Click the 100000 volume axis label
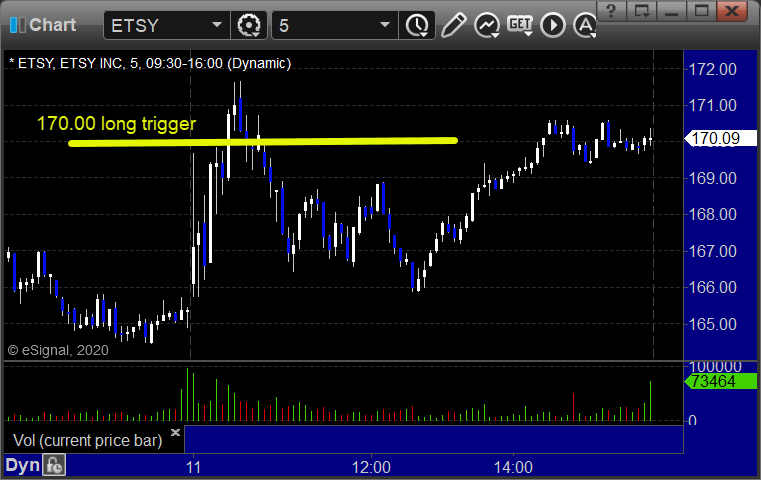This screenshot has width=761, height=480. 715,366
